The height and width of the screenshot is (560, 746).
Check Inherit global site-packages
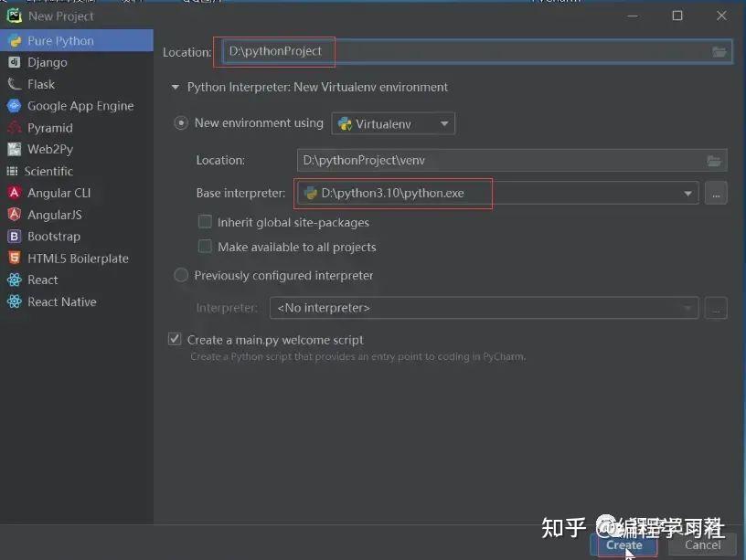[x=205, y=222]
